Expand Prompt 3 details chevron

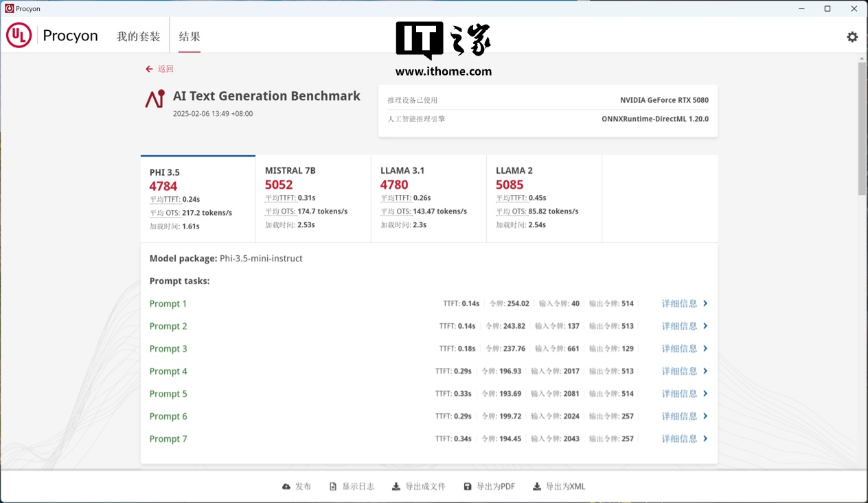tap(705, 349)
